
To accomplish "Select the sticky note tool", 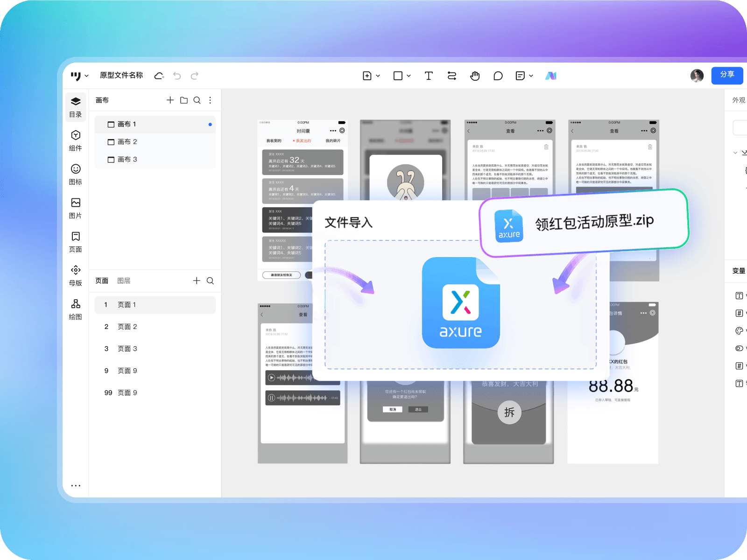I will [520, 76].
